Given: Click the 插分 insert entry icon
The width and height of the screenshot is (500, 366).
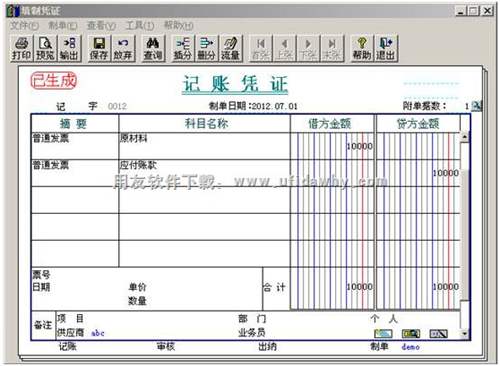Looking at the screenshot, I should pyautogui.click(x=183, y=49).
